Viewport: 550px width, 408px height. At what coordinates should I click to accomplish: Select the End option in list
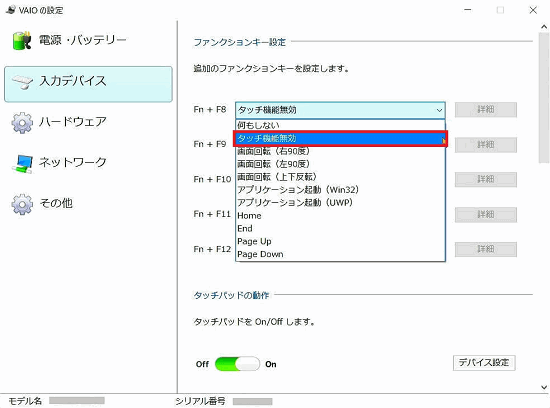point(340,228)
